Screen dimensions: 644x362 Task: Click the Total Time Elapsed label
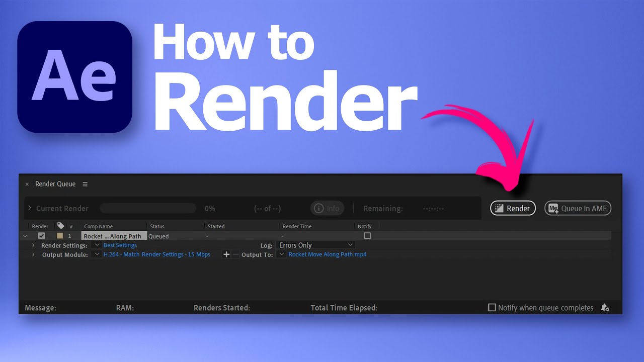tap(344, 308)
